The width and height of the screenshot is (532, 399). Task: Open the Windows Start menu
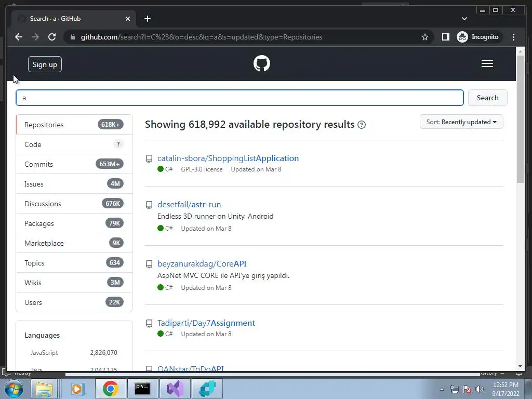(x=14, y=389)
